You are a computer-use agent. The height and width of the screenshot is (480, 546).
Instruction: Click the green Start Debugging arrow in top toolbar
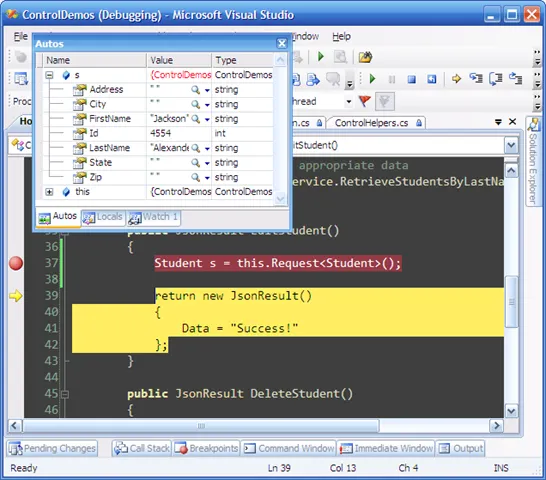point(320,57)
